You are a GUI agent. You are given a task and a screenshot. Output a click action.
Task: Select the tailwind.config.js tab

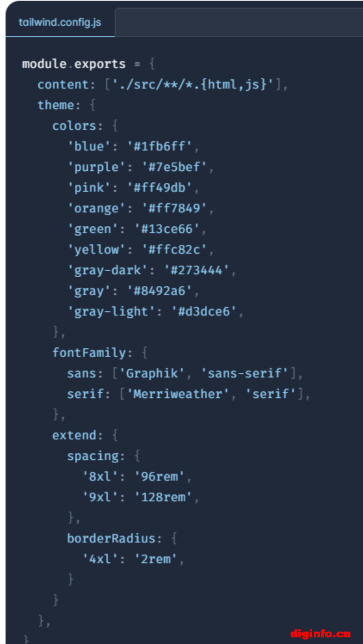coord(60,22)
